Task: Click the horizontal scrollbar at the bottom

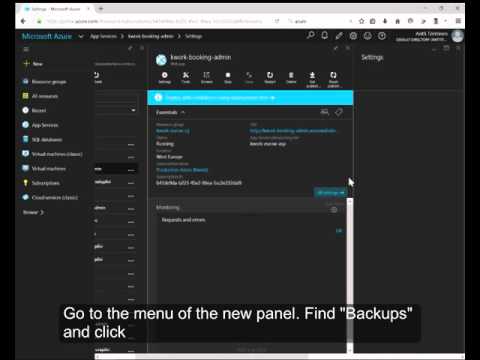Action: click(280, 357)
